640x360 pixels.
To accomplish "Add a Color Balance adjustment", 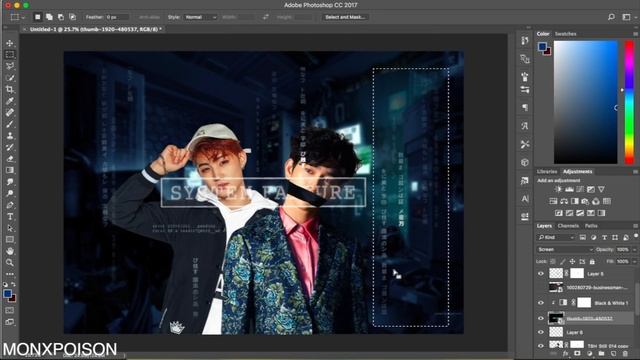I will (564, 201).
